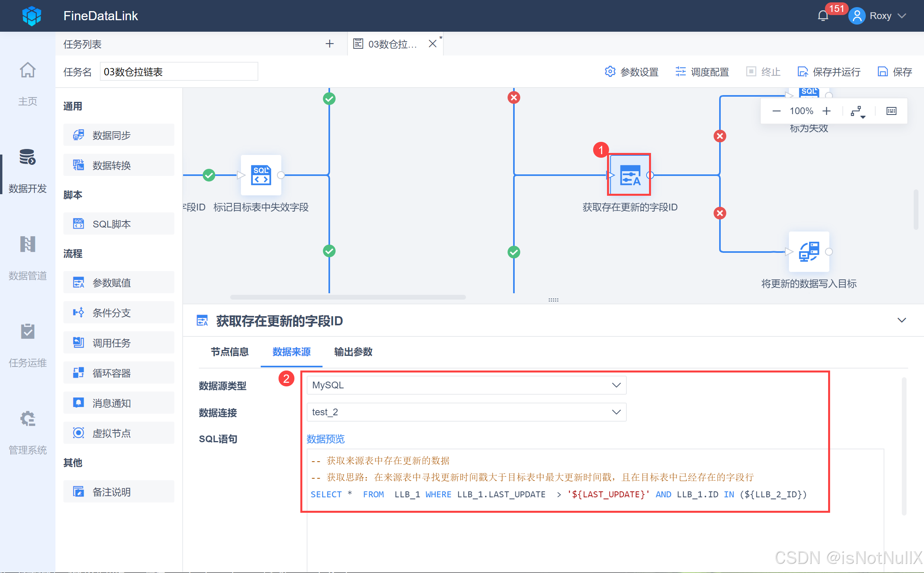This screenshot has width=924, height=573.
Task: Zoom out canvas with minus button
Action: (x=776, y=111)
